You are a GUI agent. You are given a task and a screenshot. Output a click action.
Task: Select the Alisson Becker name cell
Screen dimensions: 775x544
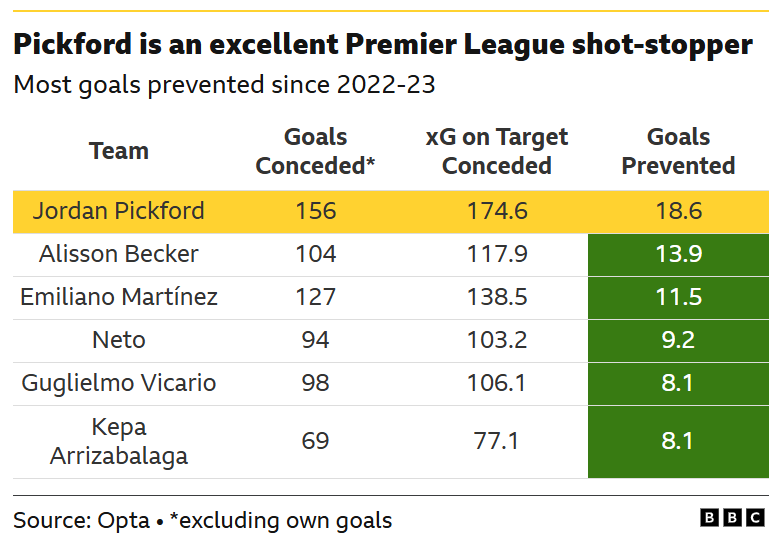point(119,254)
